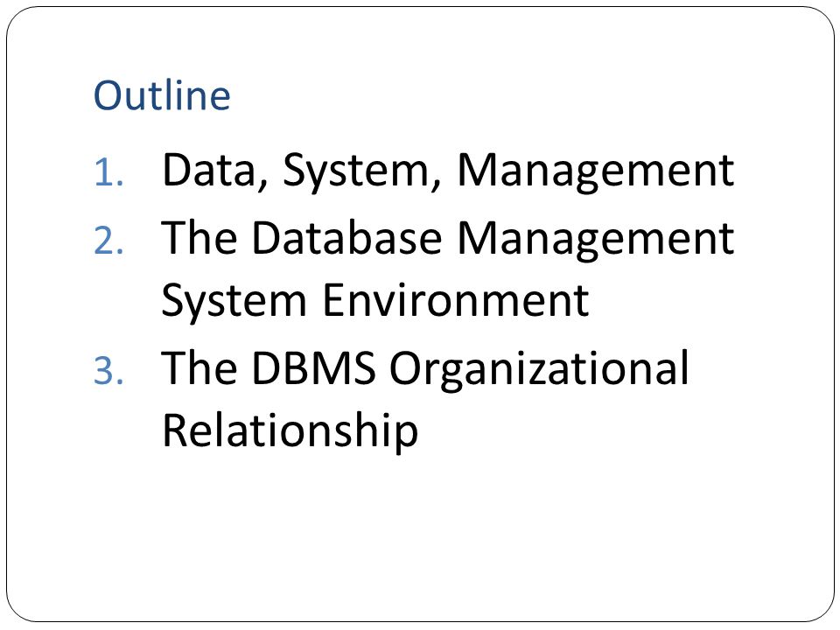Click the word The before Database
Viewport: 840px width, 630px height.
[199, 237]
